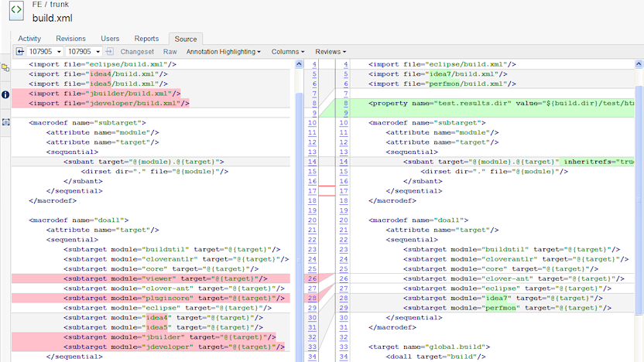This screenshot has height=362, width=644.
Task: Select the Source tab
Action: pyautogui.click(x=186, y=39)
